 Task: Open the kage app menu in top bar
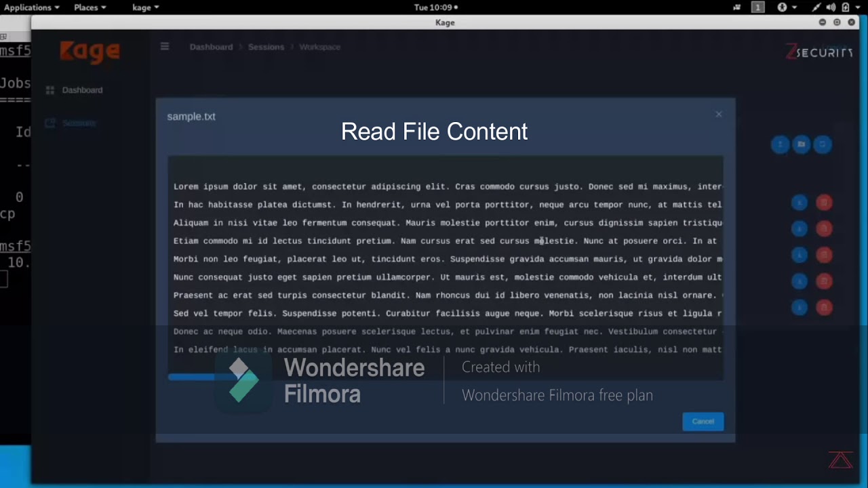(x=145, y=7)
